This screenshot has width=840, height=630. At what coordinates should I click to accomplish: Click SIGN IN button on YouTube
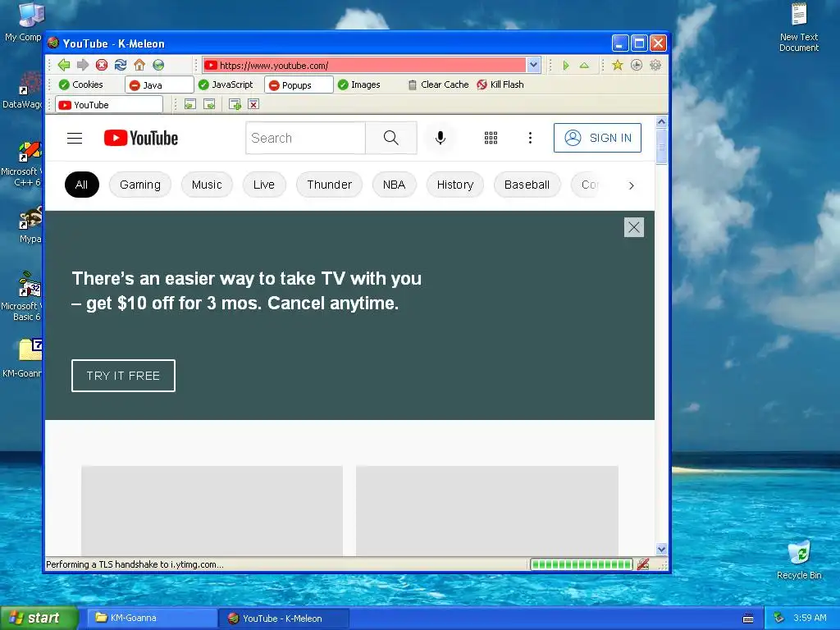[597, 138]
